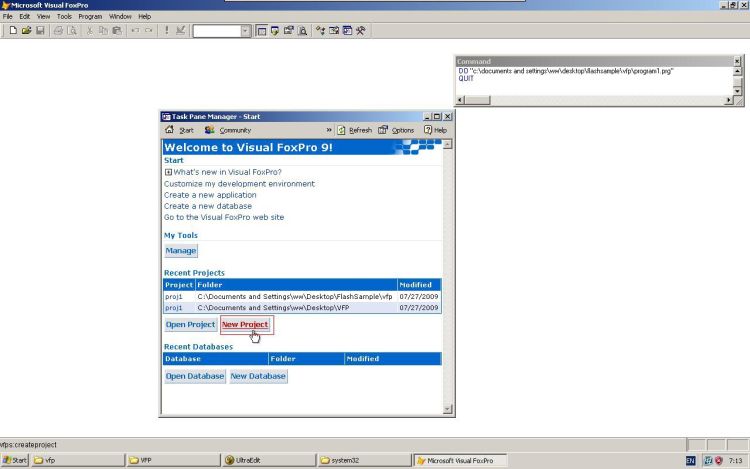Click the Help question mark icon

click(428, 130)
